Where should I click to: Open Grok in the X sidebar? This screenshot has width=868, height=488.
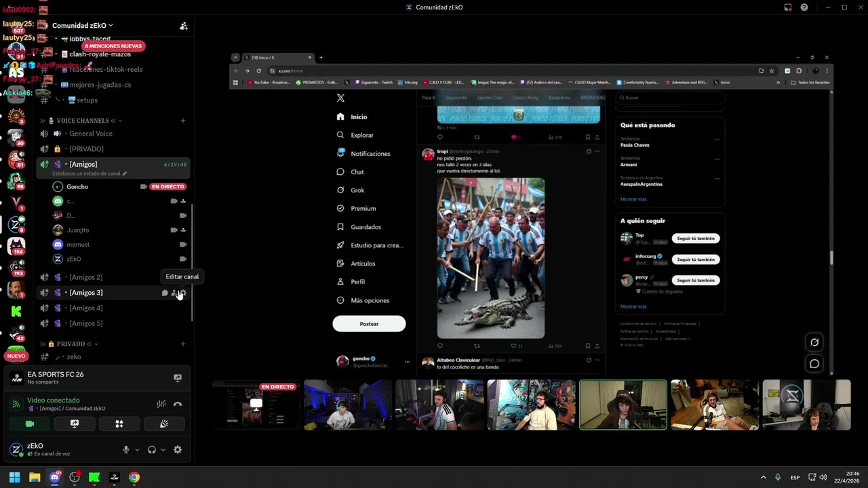351,190
